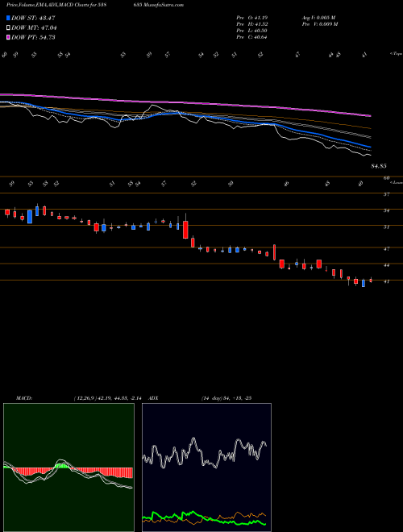This screenshot has width=403, height=532.
Task: Click the white DOW MT legend swatch
Action: tap(8, 28)
